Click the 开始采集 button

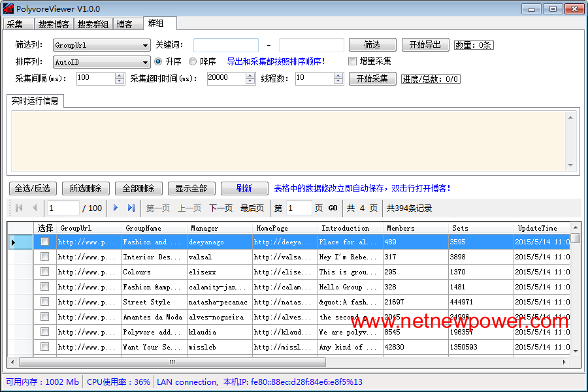(372, 79)
